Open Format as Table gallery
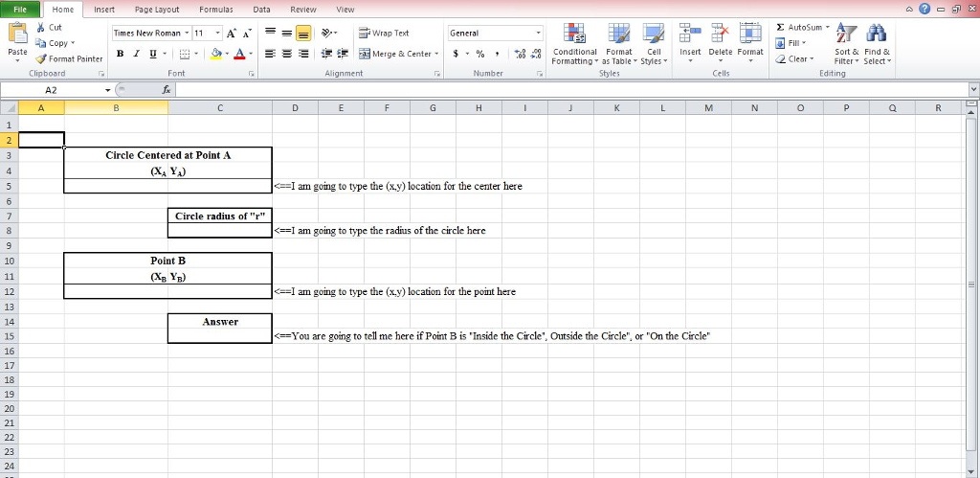Image resolution: width=980 pixels, height=478 pixels. 619,44
